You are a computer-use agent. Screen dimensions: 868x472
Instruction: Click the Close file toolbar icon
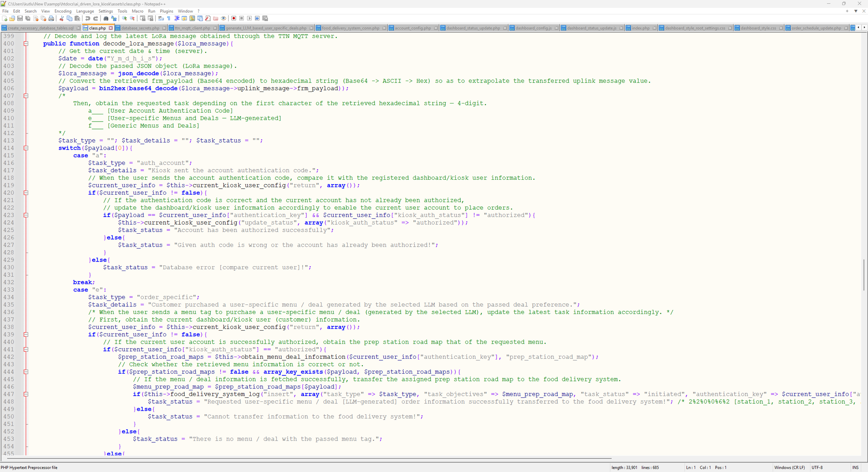click(36, 18)
